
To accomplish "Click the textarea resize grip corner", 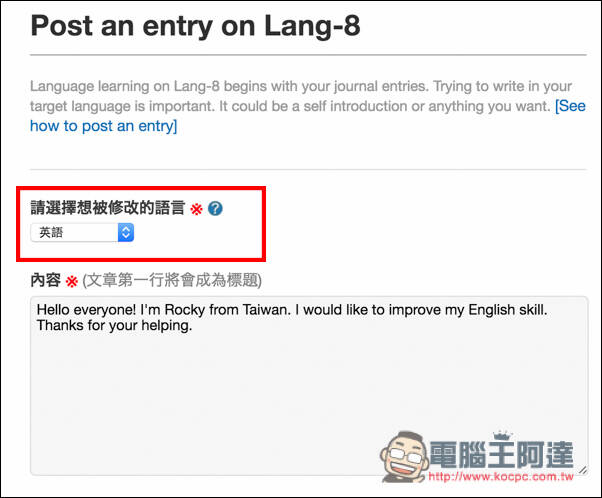I will pyautogui.click(x=583, y=470).
